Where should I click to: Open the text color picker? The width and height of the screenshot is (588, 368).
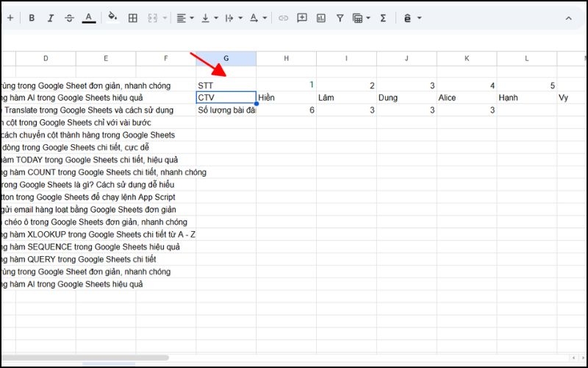point(89,18)
